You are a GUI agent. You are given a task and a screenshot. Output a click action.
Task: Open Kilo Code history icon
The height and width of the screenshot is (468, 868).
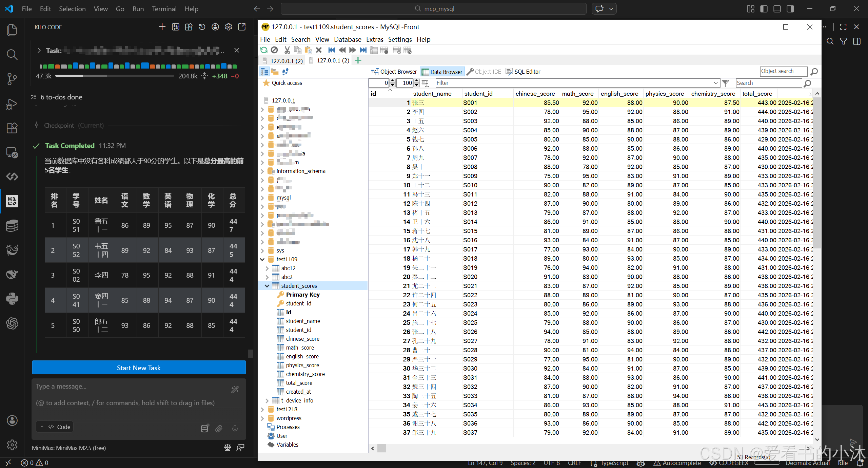202,27
